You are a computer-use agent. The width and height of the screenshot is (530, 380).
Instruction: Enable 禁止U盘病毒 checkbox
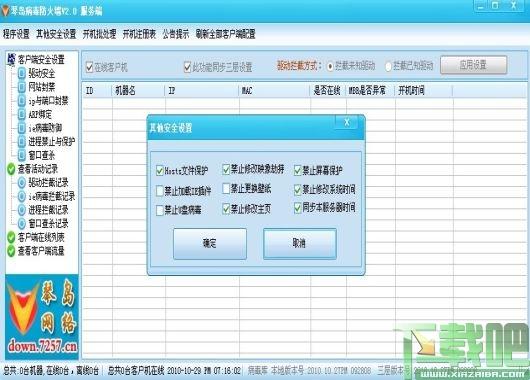point(160,210)
